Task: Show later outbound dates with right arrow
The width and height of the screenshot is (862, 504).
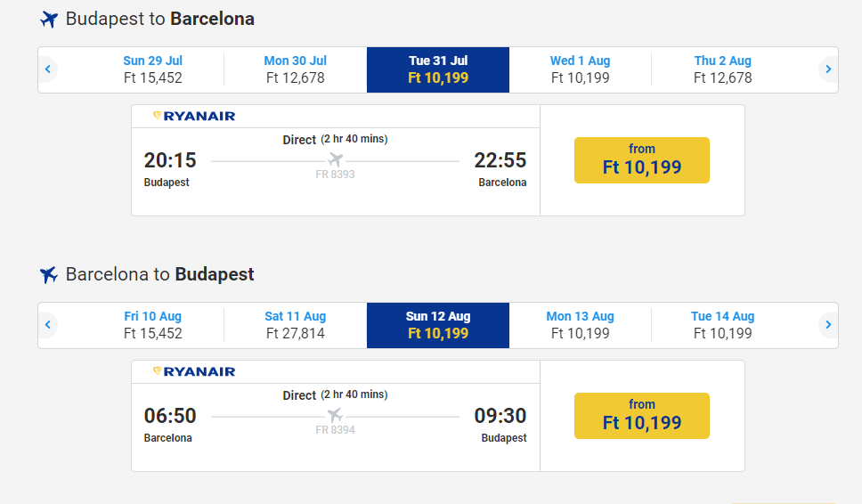Action: pyautogui.click(x=828, y=69)
